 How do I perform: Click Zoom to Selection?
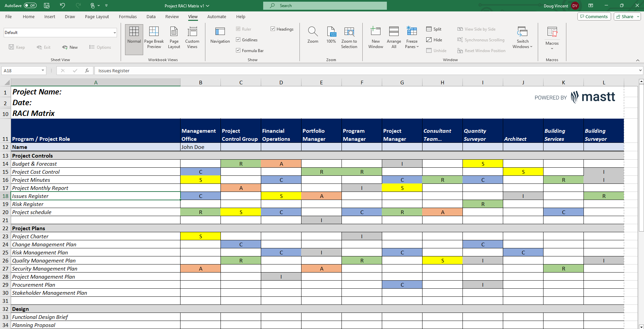[349, 37]
